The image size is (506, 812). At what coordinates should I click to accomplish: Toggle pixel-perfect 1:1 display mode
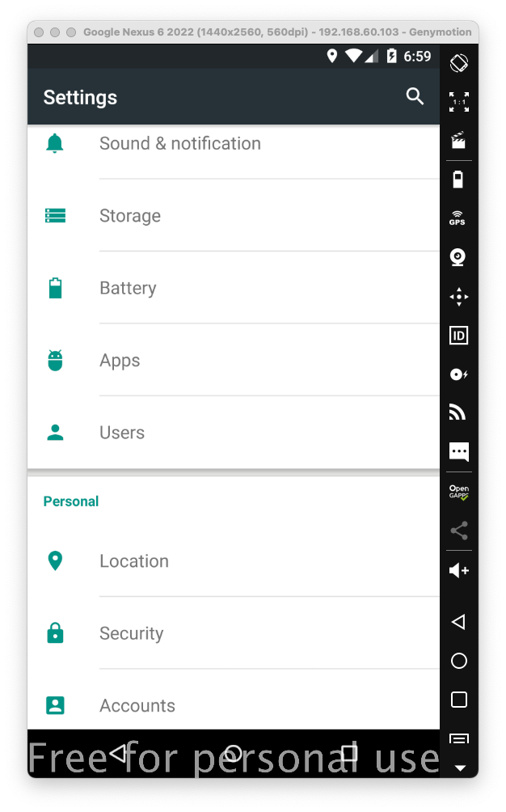pos(458,102)
